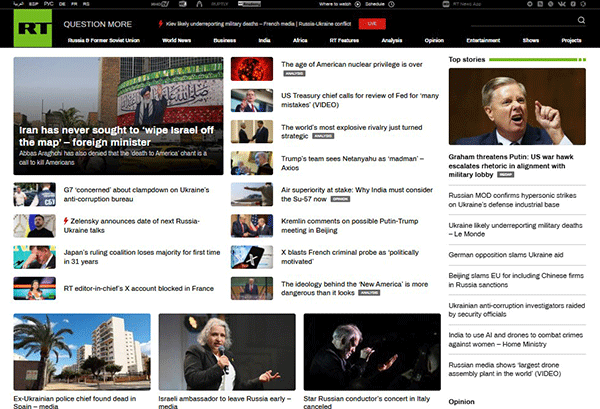Open Russian MOD hypersonic strikes story
Screen dimensions: 600x409
(x=512, y=200)
